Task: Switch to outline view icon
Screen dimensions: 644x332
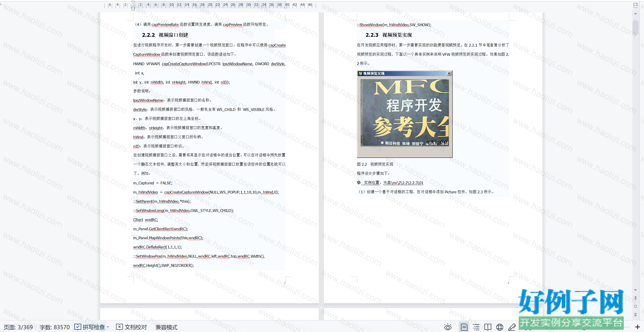Action: click(x=476, y=327)
